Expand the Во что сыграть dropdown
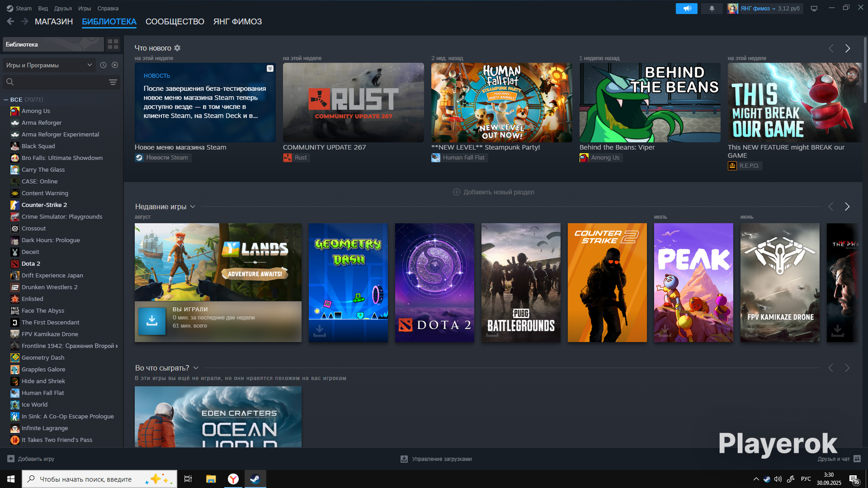 [196, 368]
